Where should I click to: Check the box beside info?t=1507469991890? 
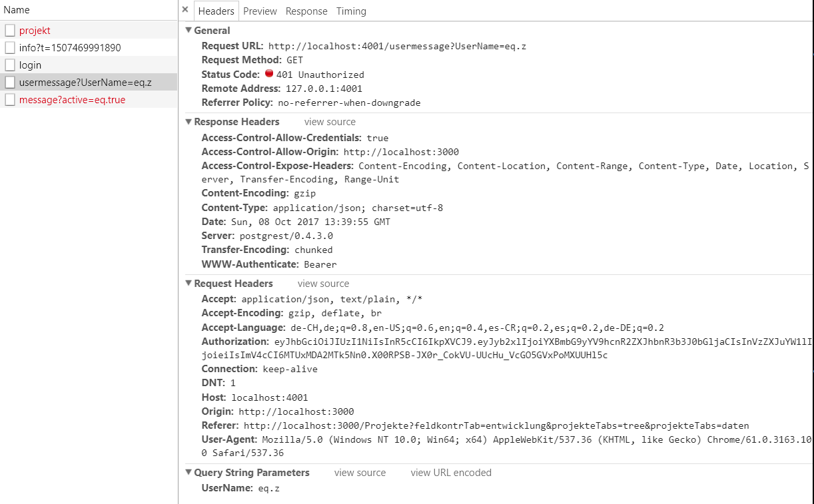point(9,47)
